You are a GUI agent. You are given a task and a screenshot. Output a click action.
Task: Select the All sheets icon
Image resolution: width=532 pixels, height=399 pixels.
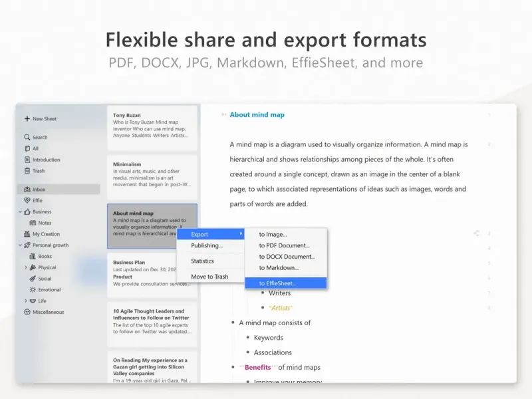pos(27,148)
